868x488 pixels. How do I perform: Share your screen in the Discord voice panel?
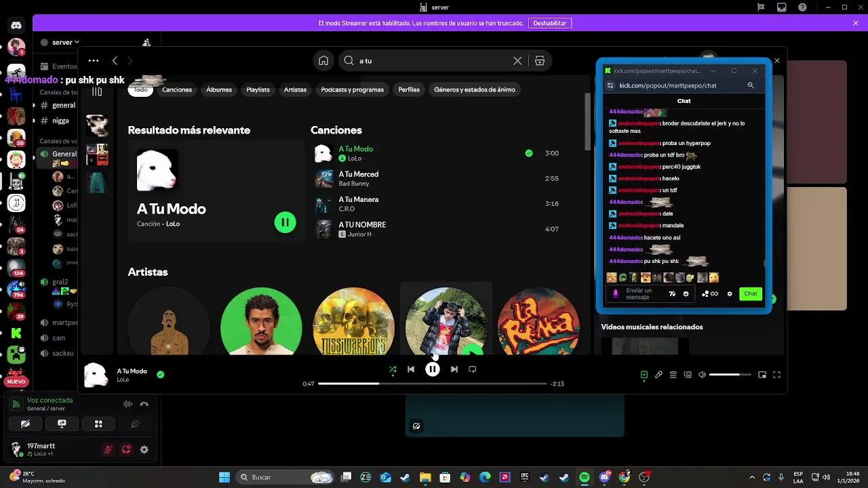[62, 424]
